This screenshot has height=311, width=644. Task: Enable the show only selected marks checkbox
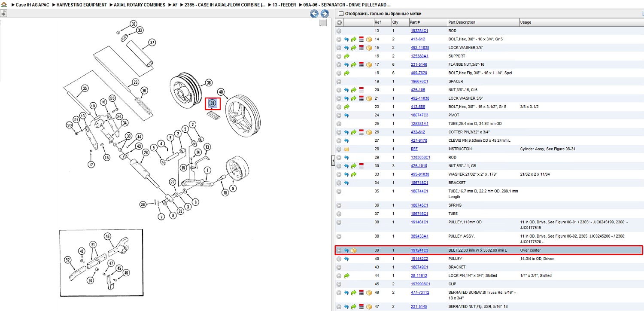click(x=341, y=14)
